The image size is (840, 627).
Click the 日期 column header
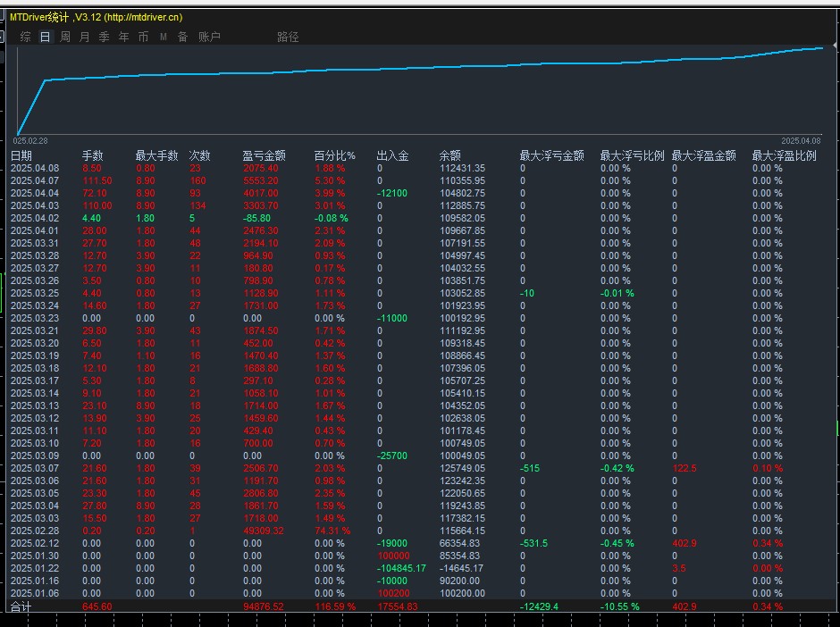tap(21, 155)
